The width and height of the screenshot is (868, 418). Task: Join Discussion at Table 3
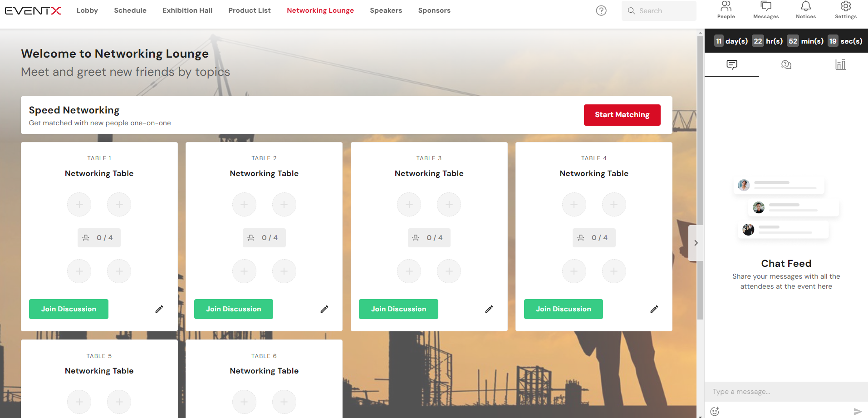pyautogui.click(x=398, y=309)
